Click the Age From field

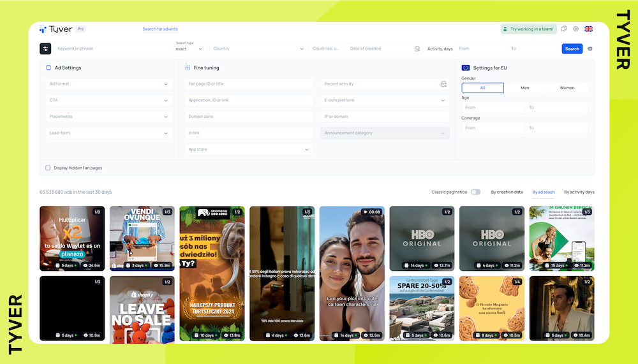tap(493, 108)
